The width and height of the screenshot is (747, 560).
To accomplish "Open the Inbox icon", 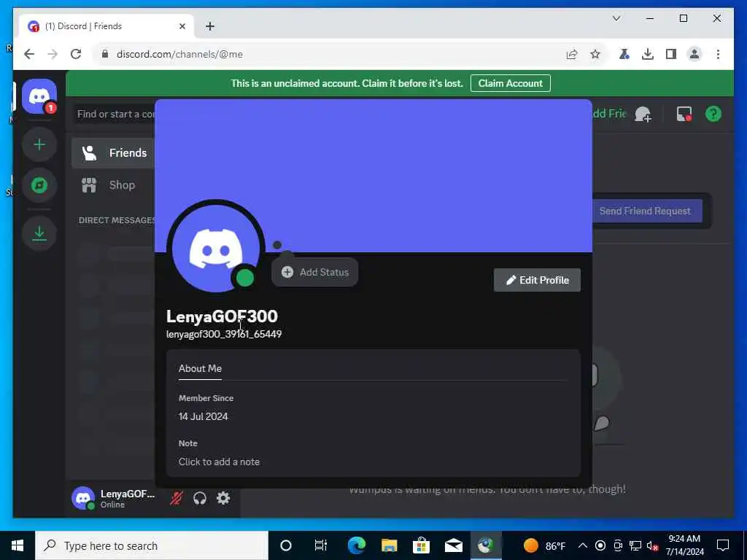I will tap(684, 114).
